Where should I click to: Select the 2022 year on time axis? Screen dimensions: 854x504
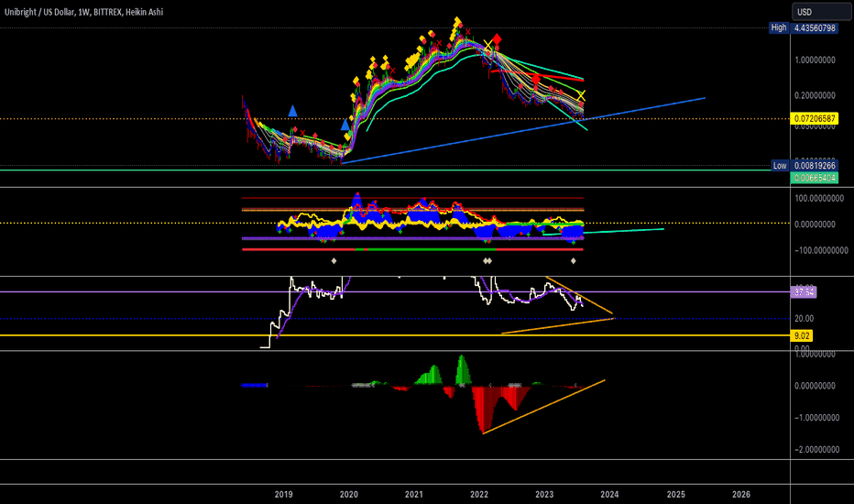pyautogui.click(x=479, y=494)
